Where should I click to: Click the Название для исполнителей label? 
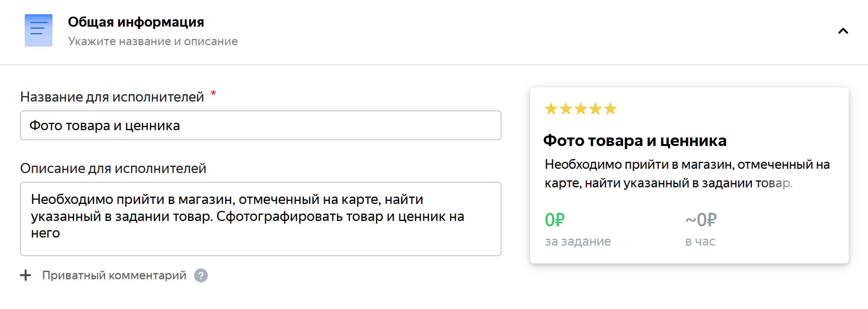[112, 97]
